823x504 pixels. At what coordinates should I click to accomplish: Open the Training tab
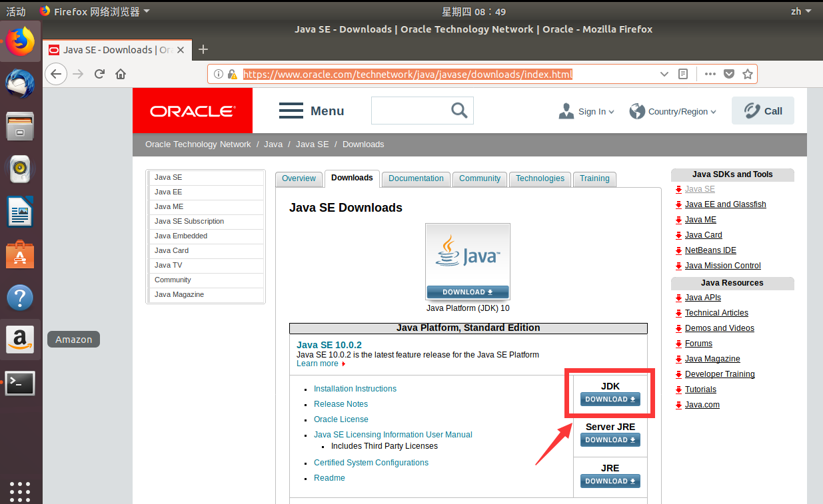pos(594,178)
